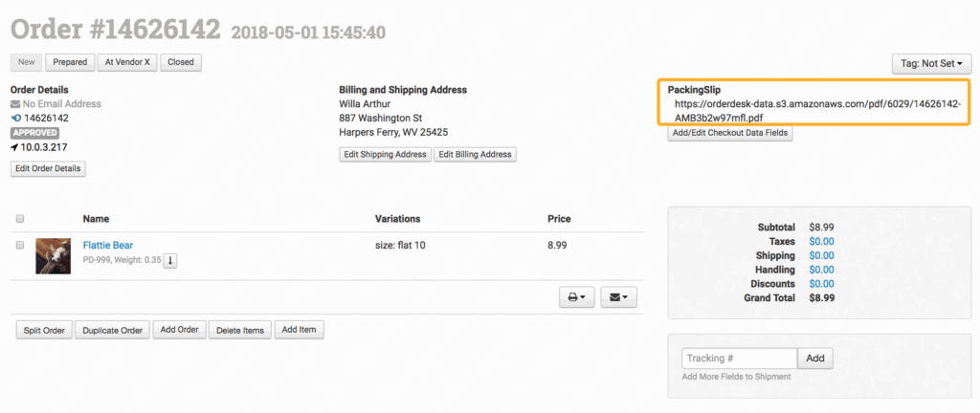This screenshot has height=413, width=980.
Task: Focus the Tracking # input field
Action: (739, 359)
